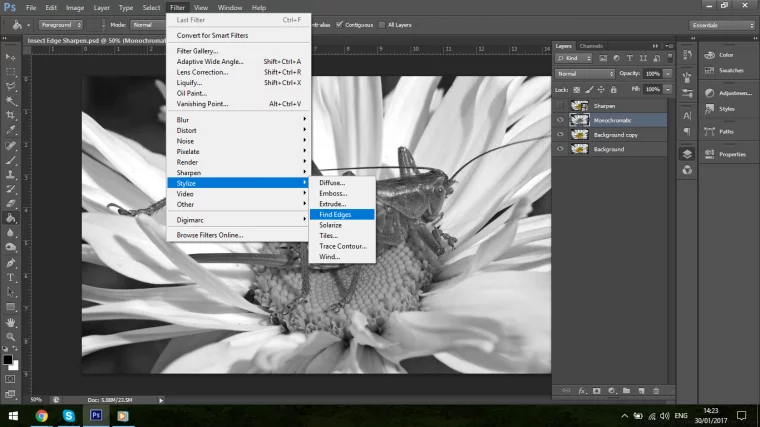760x427 pixels.
Task: Select the Healing Brush tool
Action: click(x=10, y=145)
